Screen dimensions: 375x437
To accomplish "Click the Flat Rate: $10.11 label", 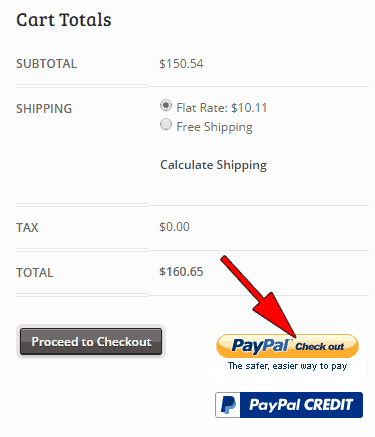I will [x=222, y=108].
